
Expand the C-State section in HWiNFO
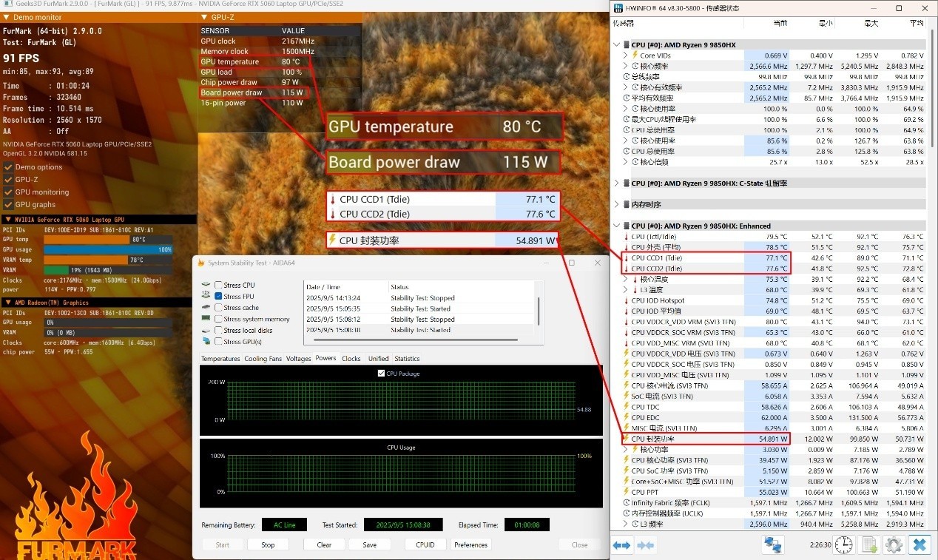click(x=615, y=183)
